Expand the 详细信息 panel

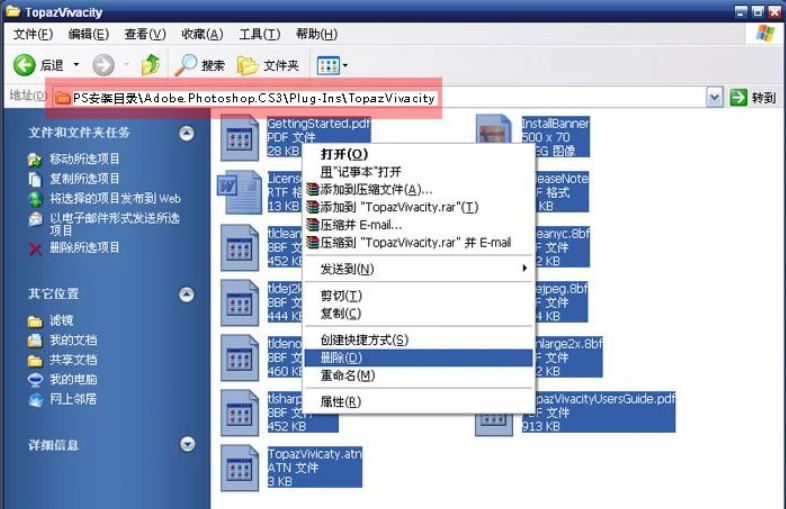point(187,444)
